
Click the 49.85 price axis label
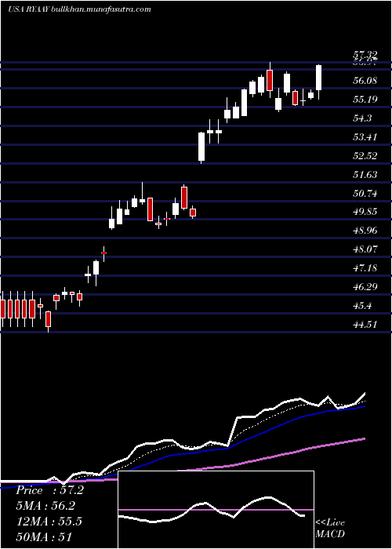(365, 213)
